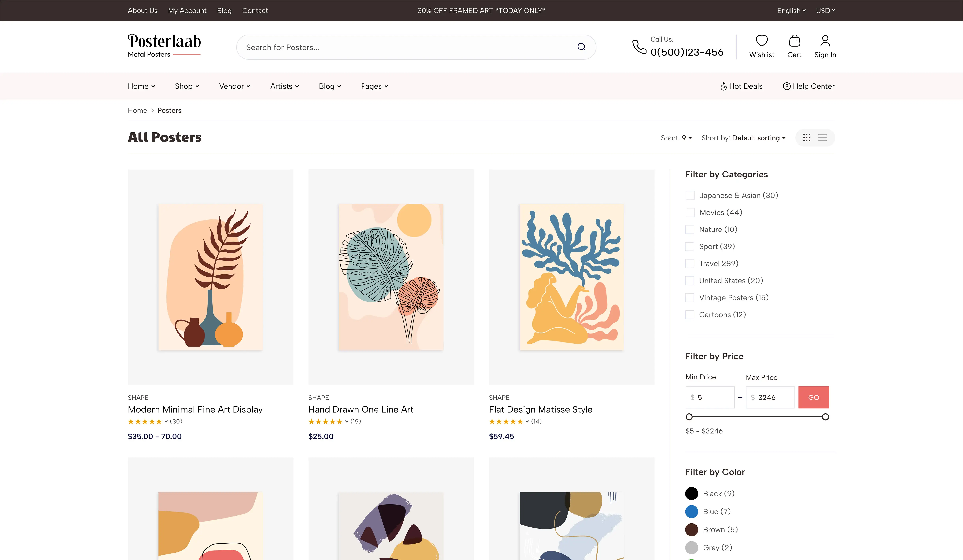Check the Japanese & Asian category
Viewport: 963px width, 560px height.
coord(690,195)
